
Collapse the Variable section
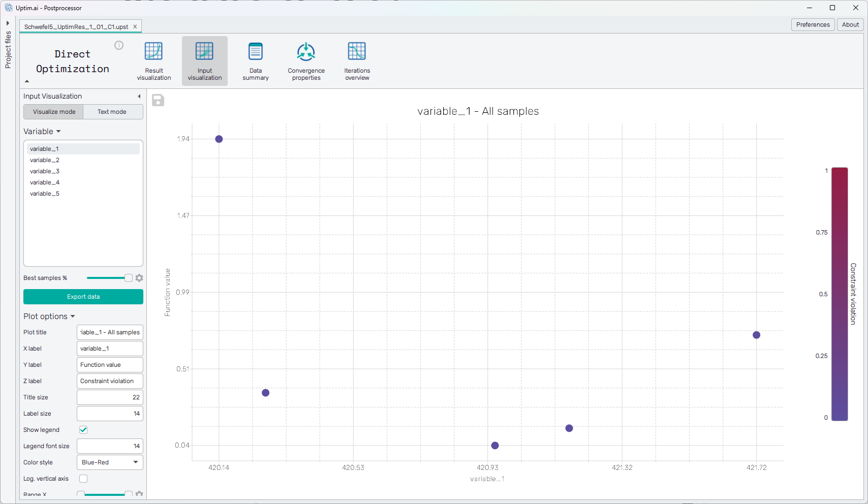42,132
